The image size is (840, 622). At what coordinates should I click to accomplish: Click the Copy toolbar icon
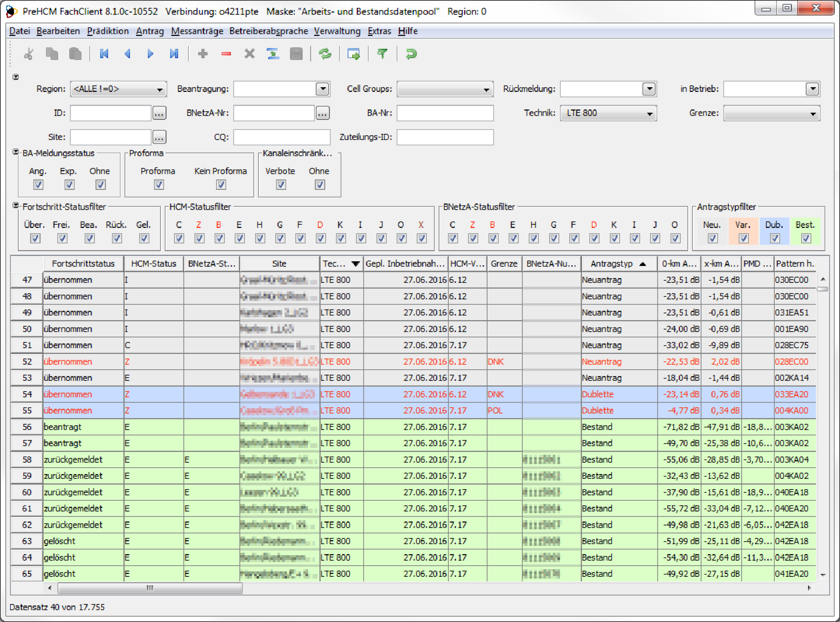click(x=52, y=54)
